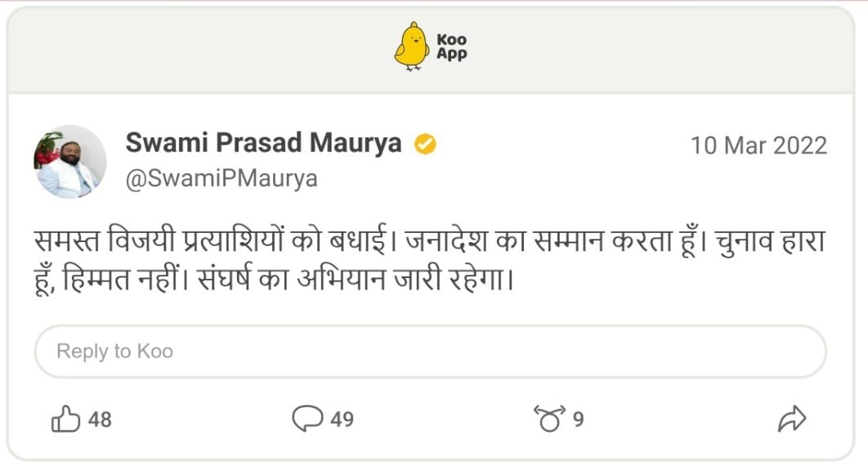
Task: Open Swami Prasad Maurya's profile picture
Action: coord(69,161)
